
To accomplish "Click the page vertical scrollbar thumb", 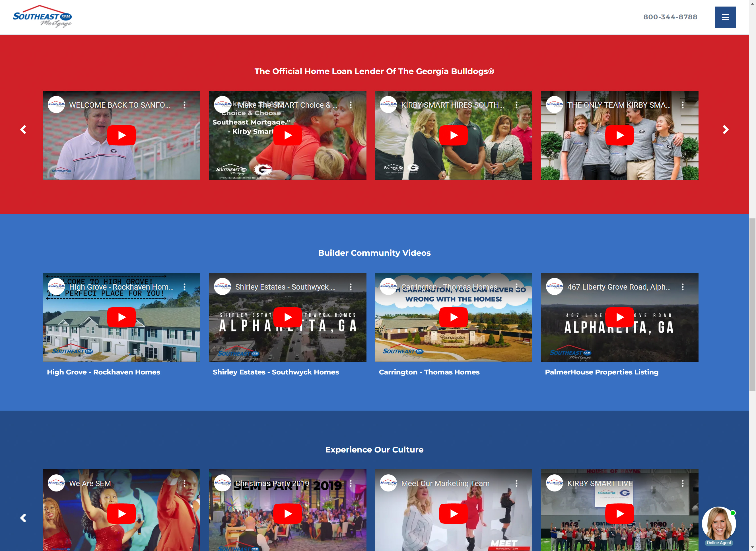I will click(752, 304).
